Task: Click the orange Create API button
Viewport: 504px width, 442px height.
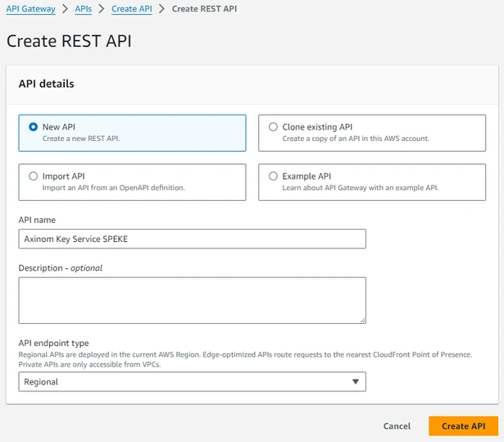Action: (463, 426)
